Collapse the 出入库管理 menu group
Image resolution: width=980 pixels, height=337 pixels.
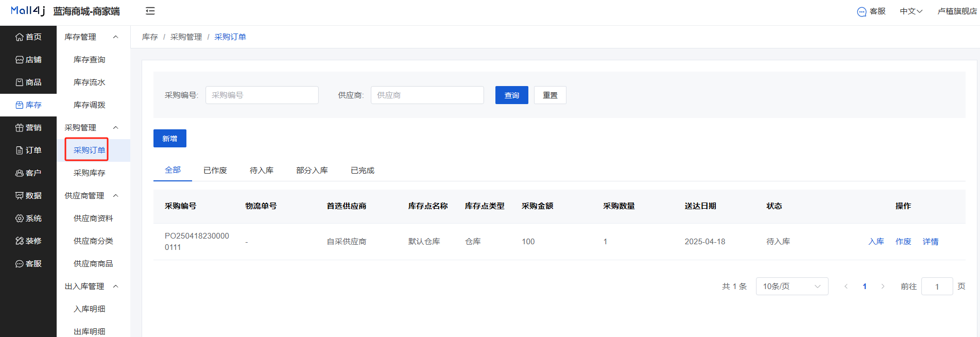coord(115,287)
